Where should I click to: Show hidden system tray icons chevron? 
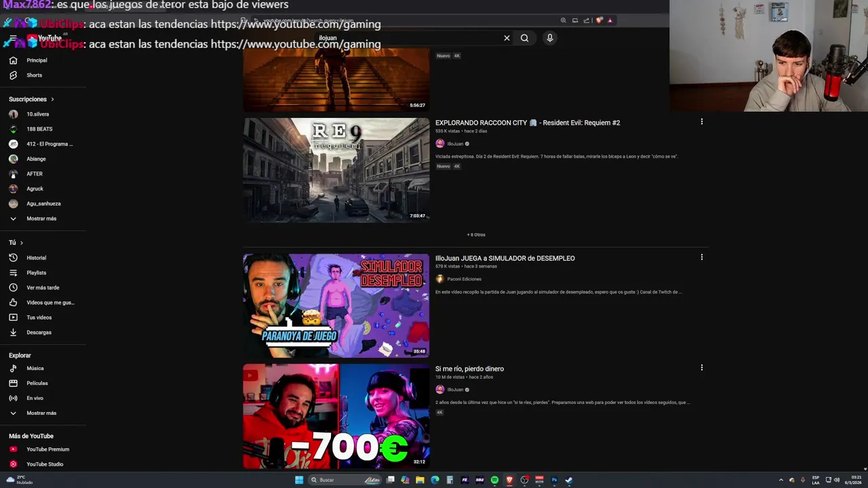point(781,480)
